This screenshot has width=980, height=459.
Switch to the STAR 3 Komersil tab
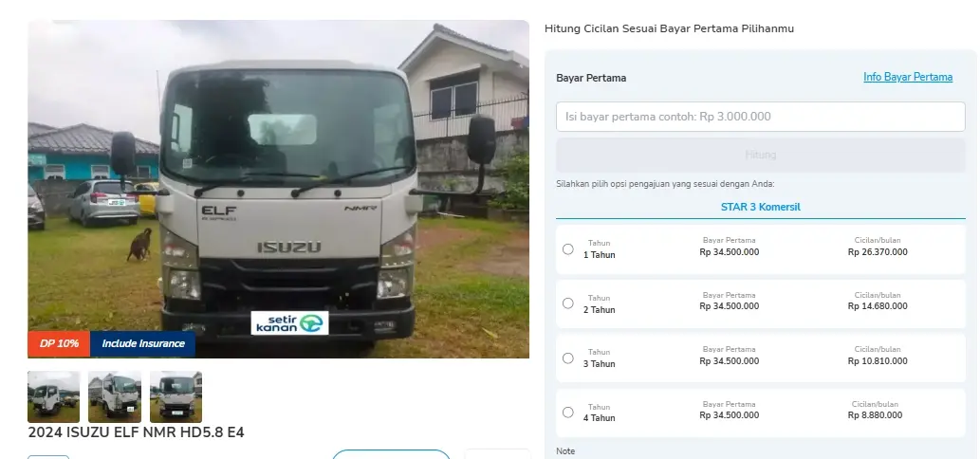761,207
